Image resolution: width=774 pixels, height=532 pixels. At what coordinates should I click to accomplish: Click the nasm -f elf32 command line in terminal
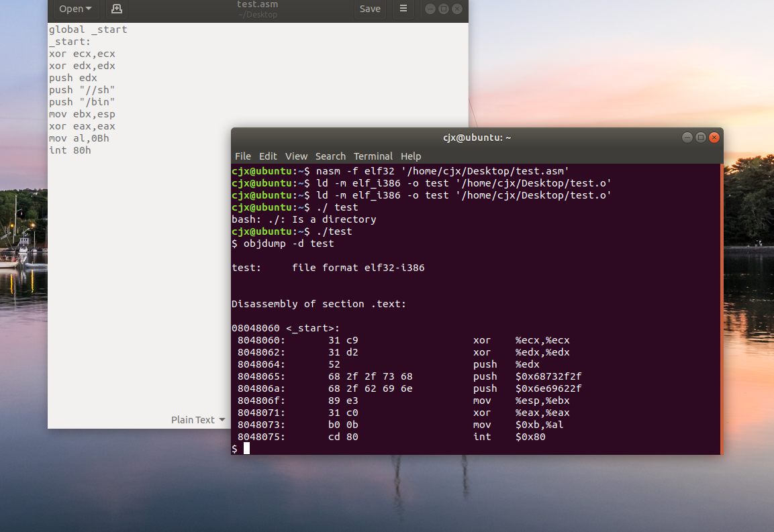coord(400,171)
